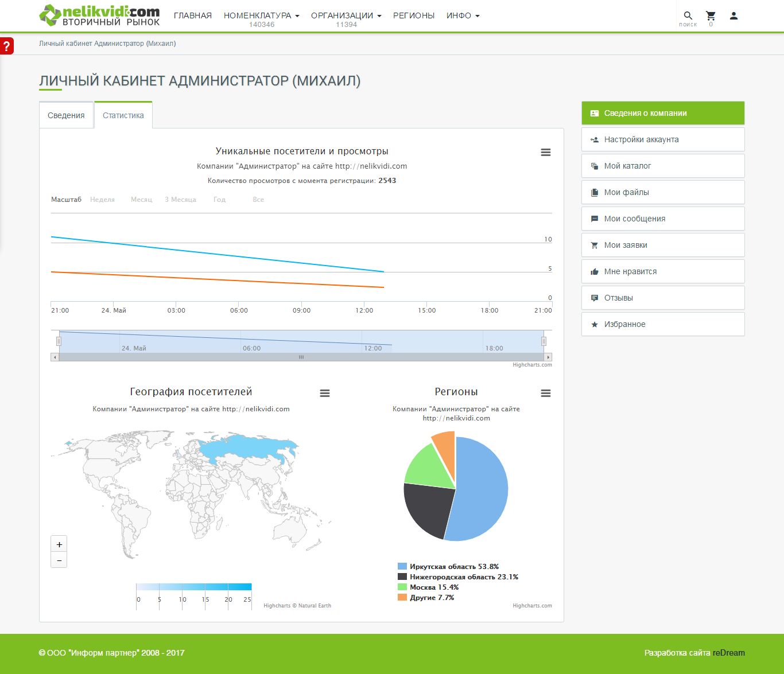Set chart scale to Год
Viewport: 784px width, 674px height.
click(x=219, y=200)
